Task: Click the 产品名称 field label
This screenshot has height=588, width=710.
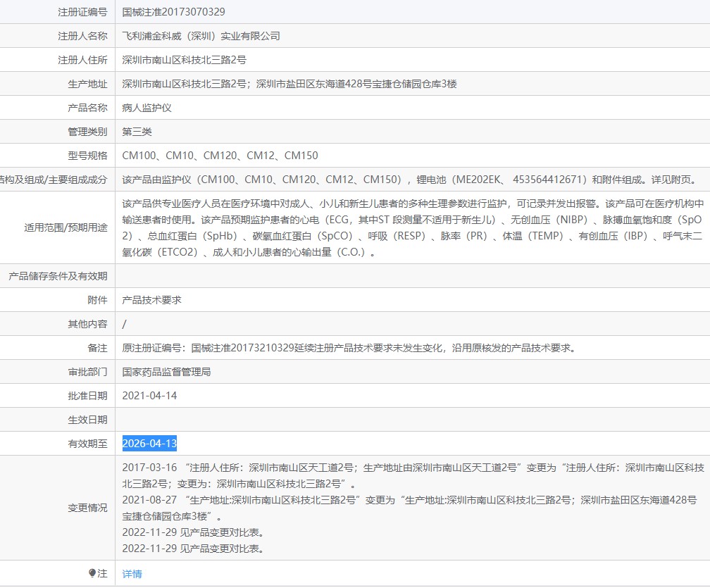Action: pyautogui.click(x=87, y=108)
